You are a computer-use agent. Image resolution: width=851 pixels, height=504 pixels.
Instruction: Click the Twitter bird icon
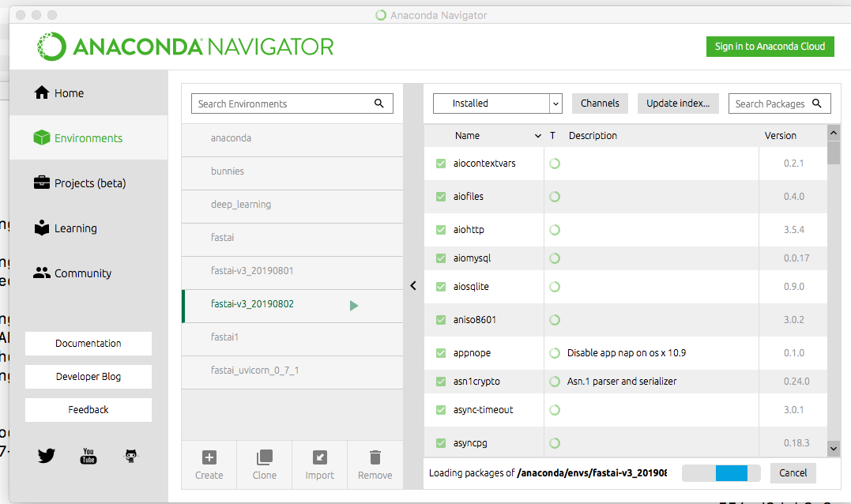pyautogui.click(x=46, y=455)
